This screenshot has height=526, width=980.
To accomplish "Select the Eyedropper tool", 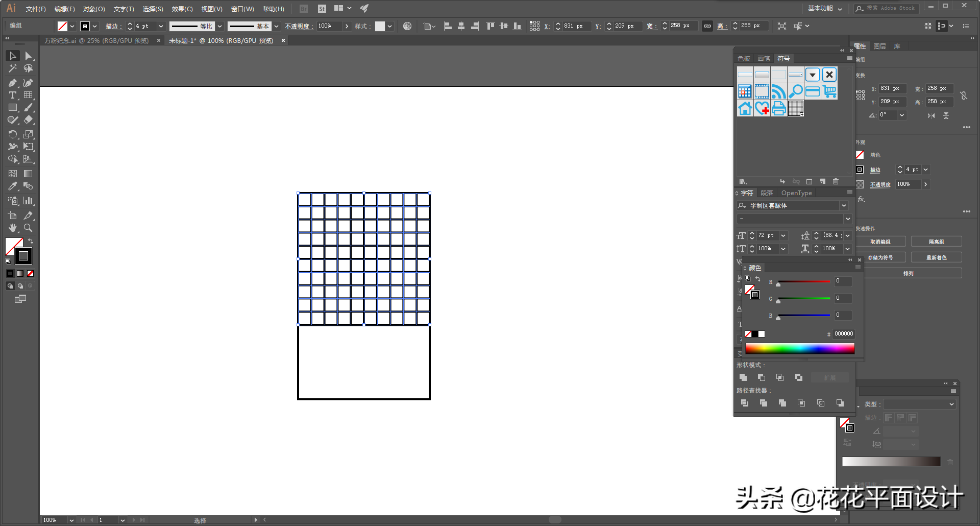I will [12, 186].
